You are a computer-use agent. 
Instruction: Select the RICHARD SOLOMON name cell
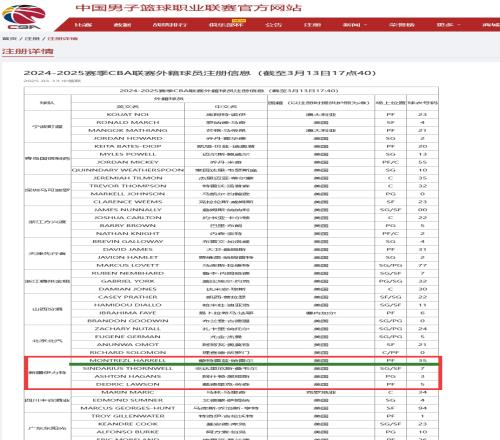128,353
